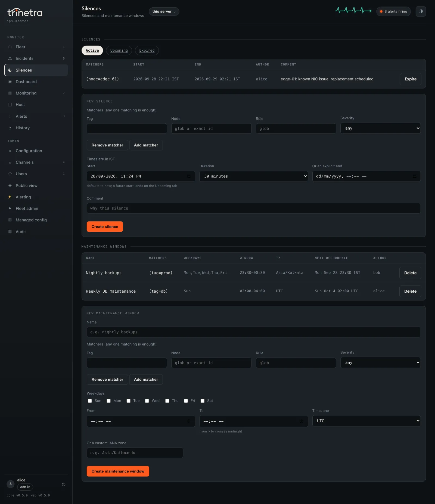This screenshot has height=504, width=435.
Task: Expire the edge-01 silence
Action: [411, 79]
